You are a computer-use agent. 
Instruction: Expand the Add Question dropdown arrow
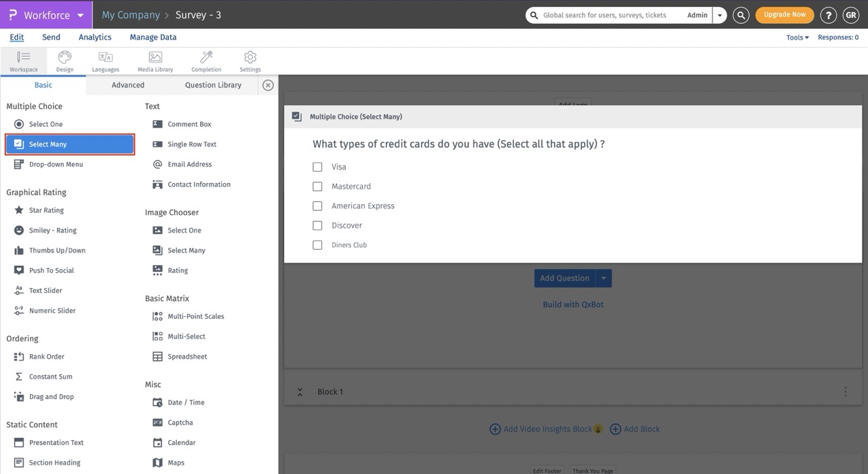point(604,278)
